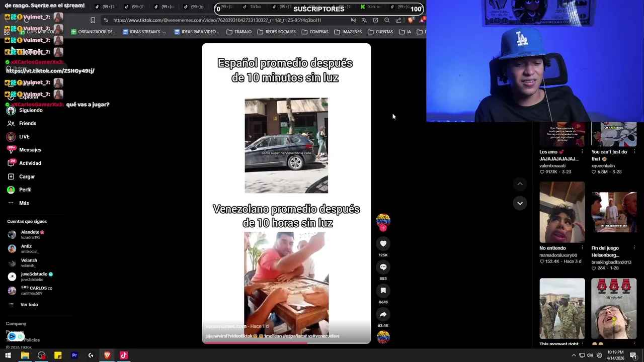Go to the previous video with the up arrow

click(520, 184)
